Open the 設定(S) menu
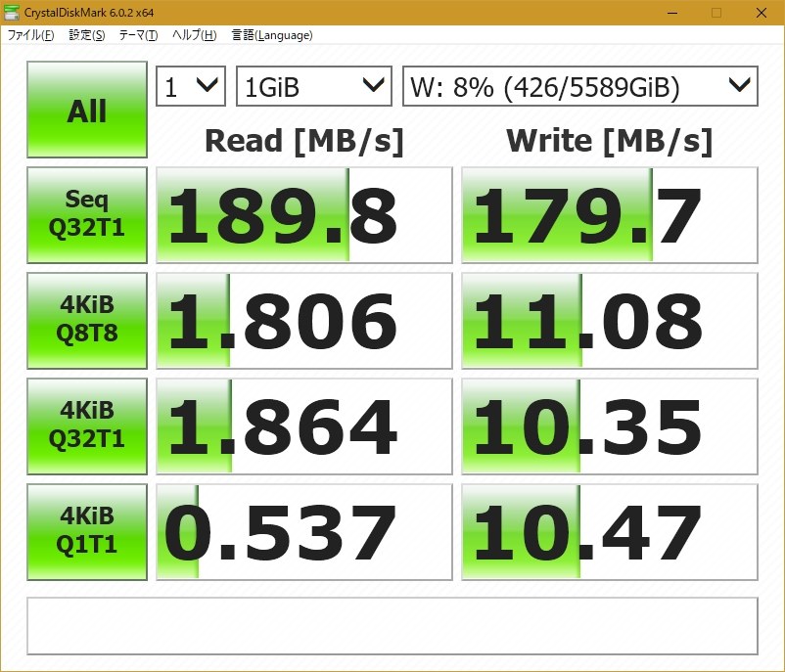785x672 pixels. (87, 35)
